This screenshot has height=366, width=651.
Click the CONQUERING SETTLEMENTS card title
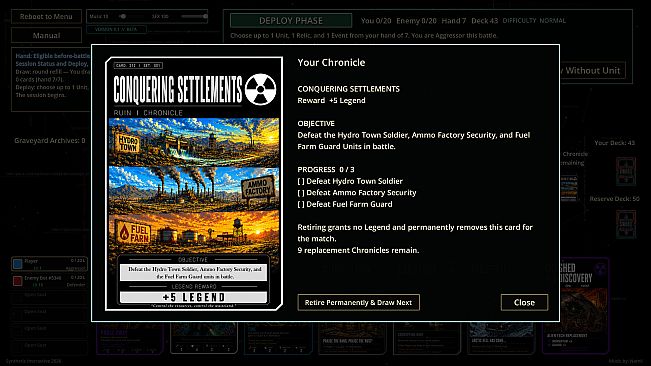coord(178,89)
